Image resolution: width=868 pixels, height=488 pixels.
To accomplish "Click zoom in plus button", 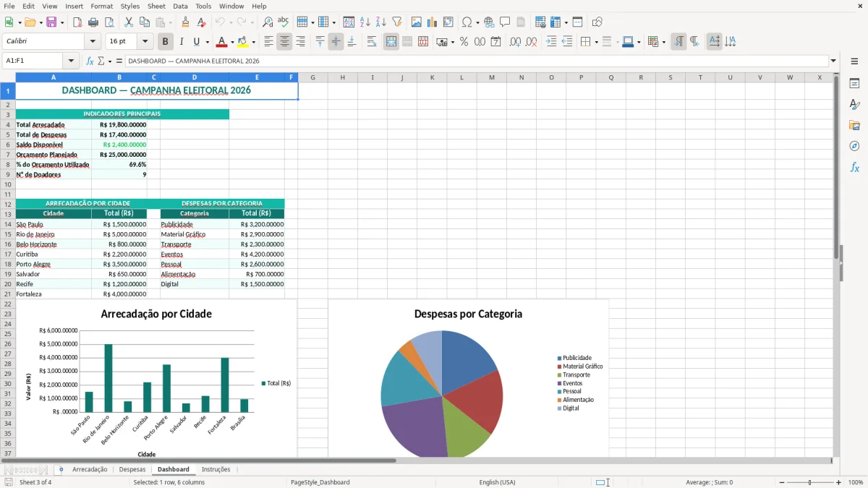I will 838,482.
